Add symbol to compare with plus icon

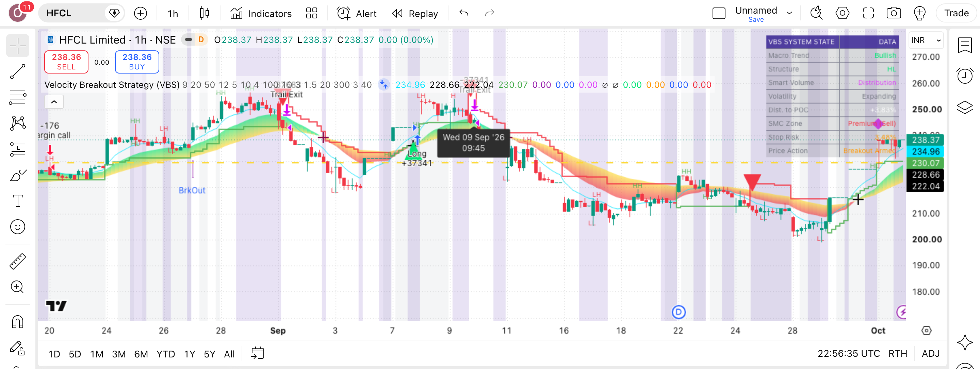141,13
